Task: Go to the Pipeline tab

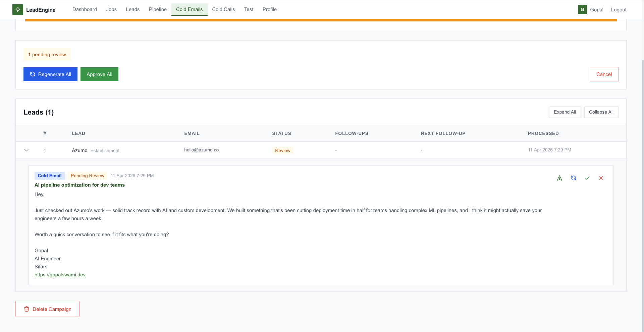Action: click(158, 9)
